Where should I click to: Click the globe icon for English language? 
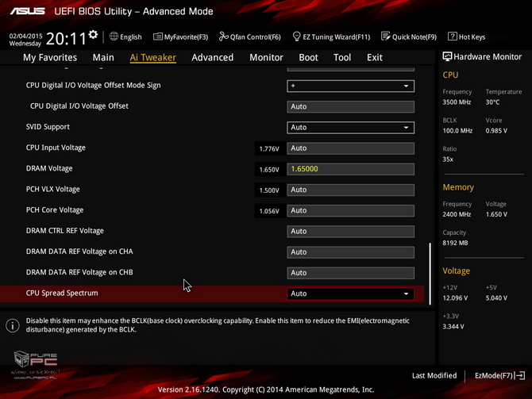click(x=114, y=36)
